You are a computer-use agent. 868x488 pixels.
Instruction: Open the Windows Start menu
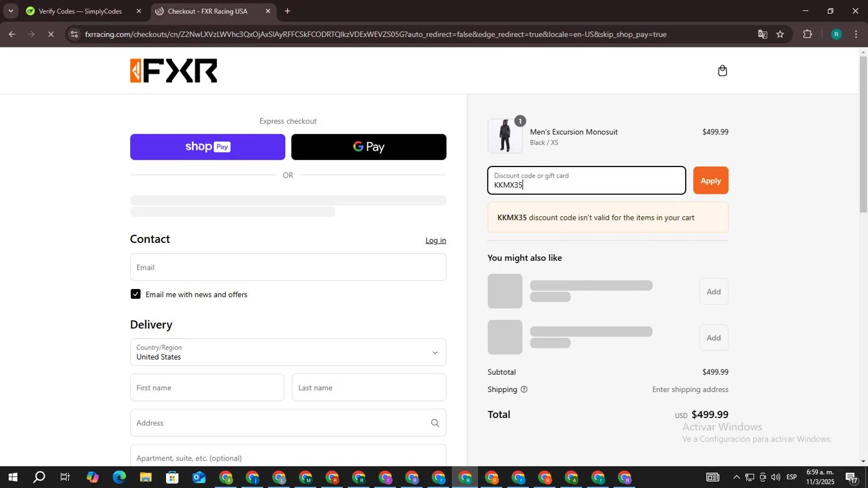tap(12, 478)
